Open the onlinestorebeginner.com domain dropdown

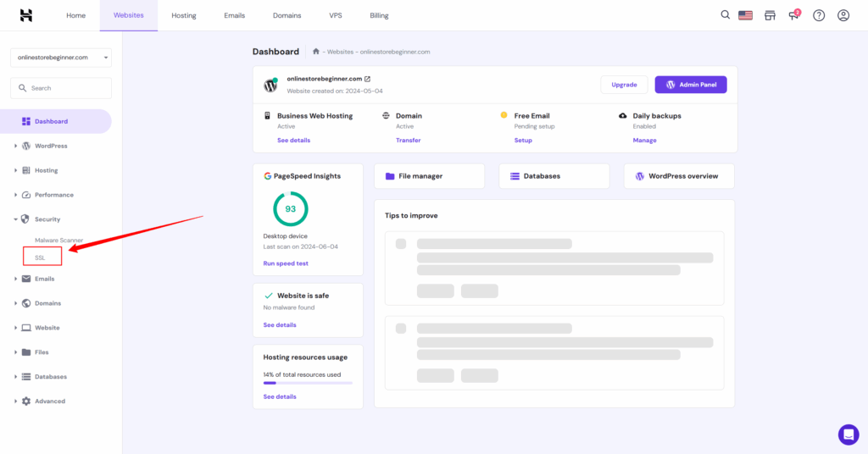[61, 58]
